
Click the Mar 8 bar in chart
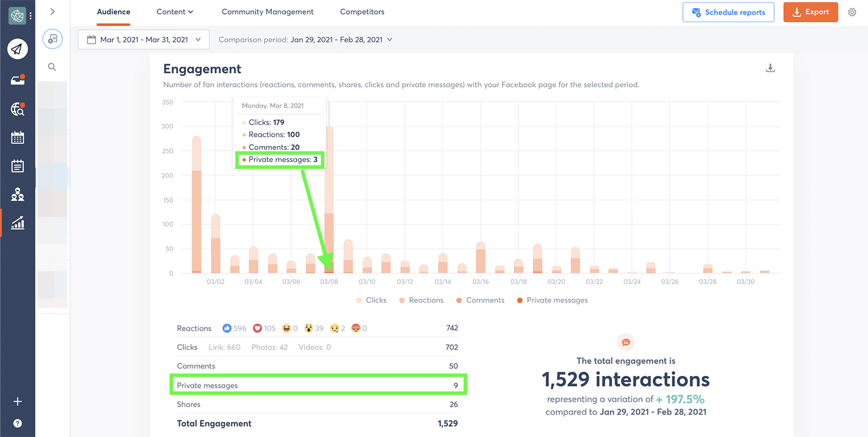[329, 217]
